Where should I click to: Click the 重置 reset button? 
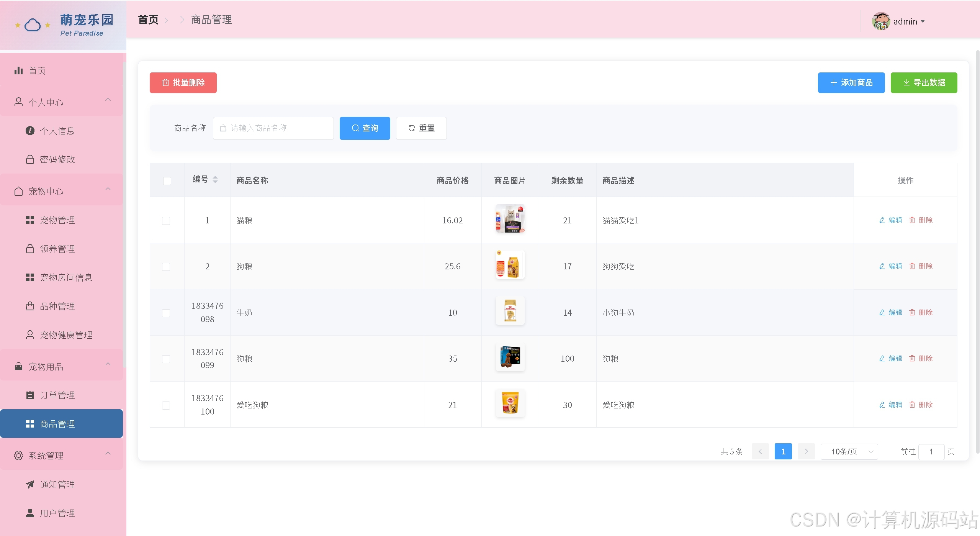click(421, 128)
